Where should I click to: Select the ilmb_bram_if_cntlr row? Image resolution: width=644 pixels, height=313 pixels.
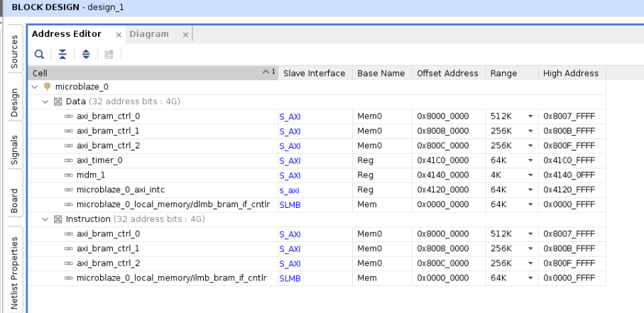click(x=317, y=278)
